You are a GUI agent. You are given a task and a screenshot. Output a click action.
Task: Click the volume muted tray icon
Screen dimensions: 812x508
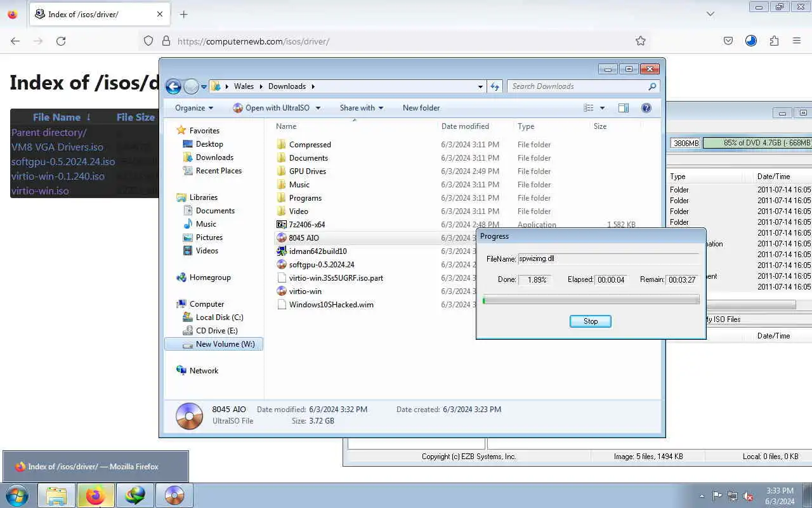pyautogui.click(x=748, y=496)
